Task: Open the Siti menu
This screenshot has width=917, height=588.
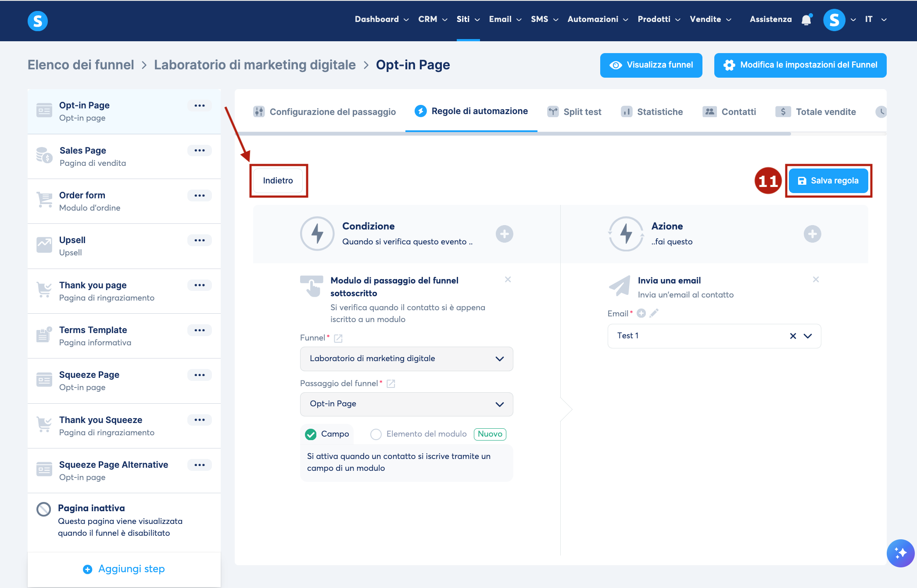Action: 468,19
